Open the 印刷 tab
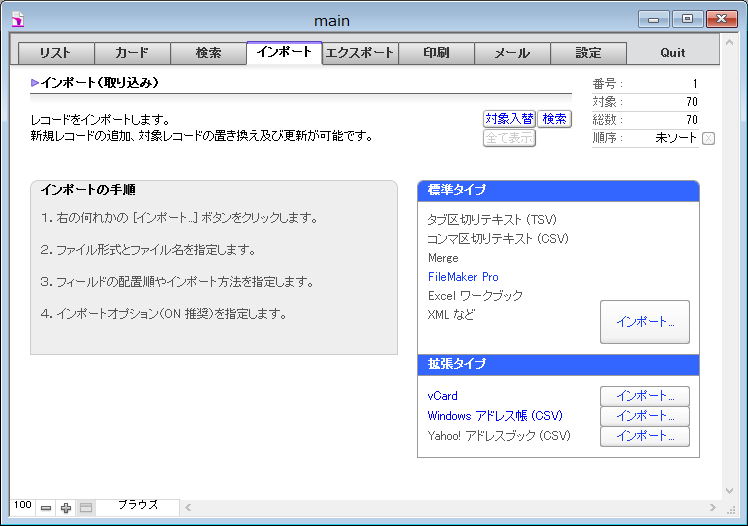Viewport: 748px width, 526px height. click(437, 54)
